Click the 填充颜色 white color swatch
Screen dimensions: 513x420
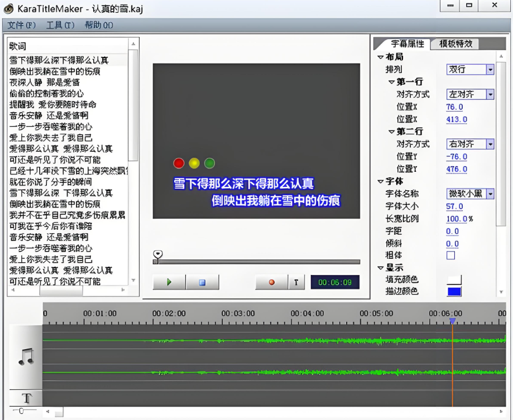(x=454, y=280)
